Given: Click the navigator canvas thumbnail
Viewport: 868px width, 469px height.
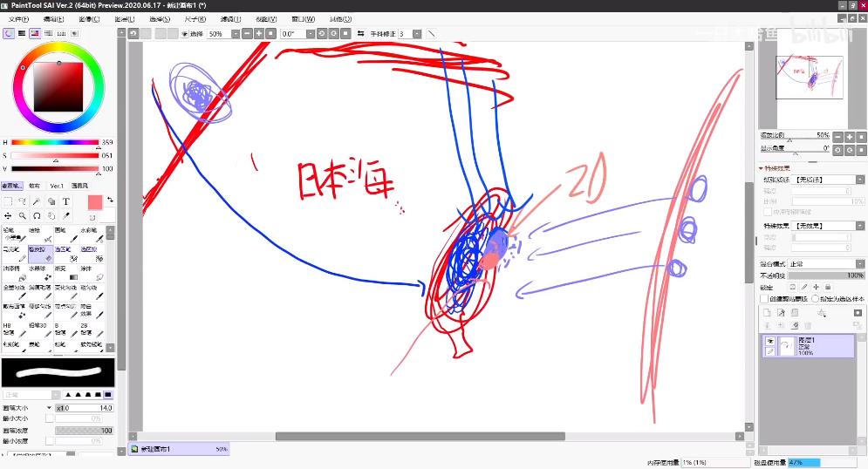Looking at the screenshot, I should (810, 78).
